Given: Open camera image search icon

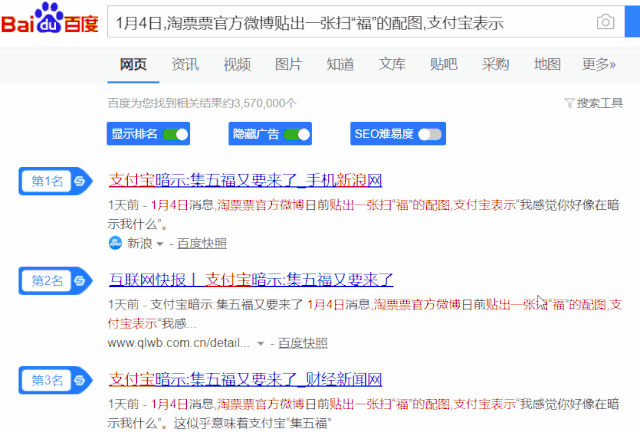Looking at the screenshot, I should point(605,22).
